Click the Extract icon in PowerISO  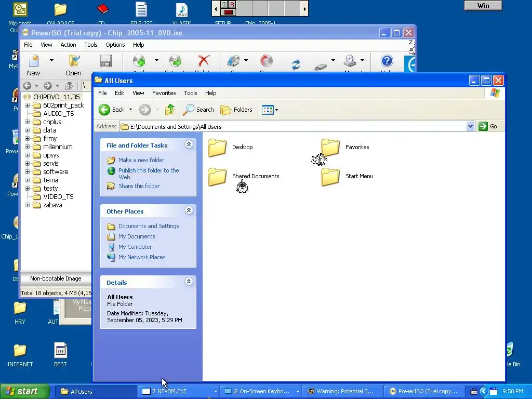coord(175,61)
